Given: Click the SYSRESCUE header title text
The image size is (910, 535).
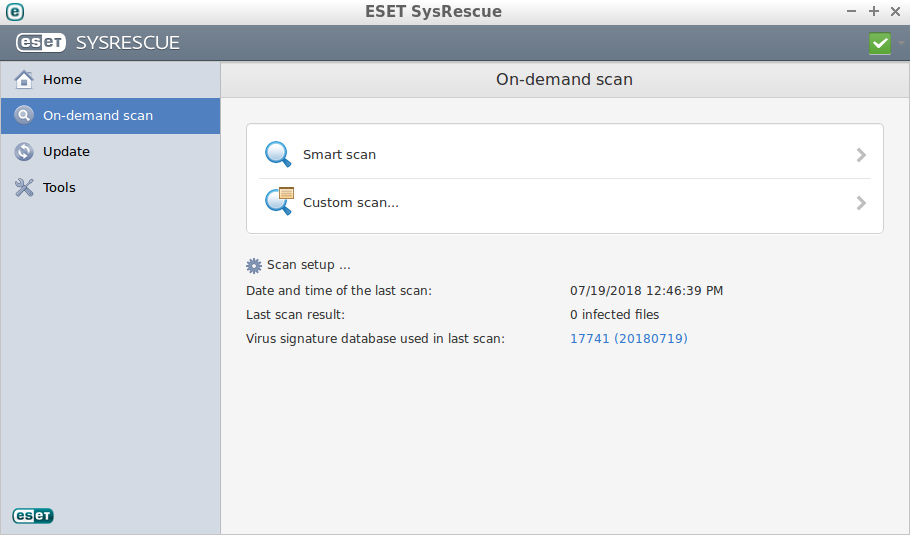Looking at the screenshot, I should tap(128, 43).
